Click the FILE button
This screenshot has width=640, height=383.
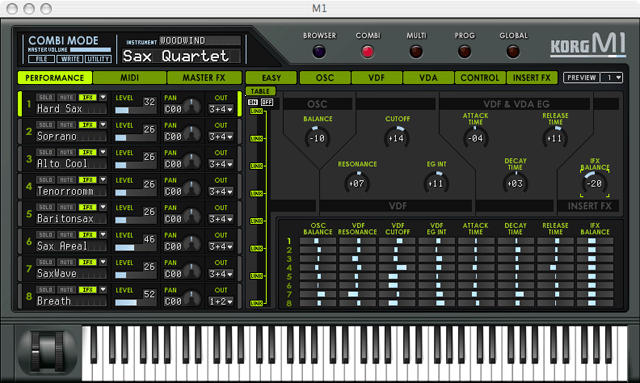pos(41,59)
